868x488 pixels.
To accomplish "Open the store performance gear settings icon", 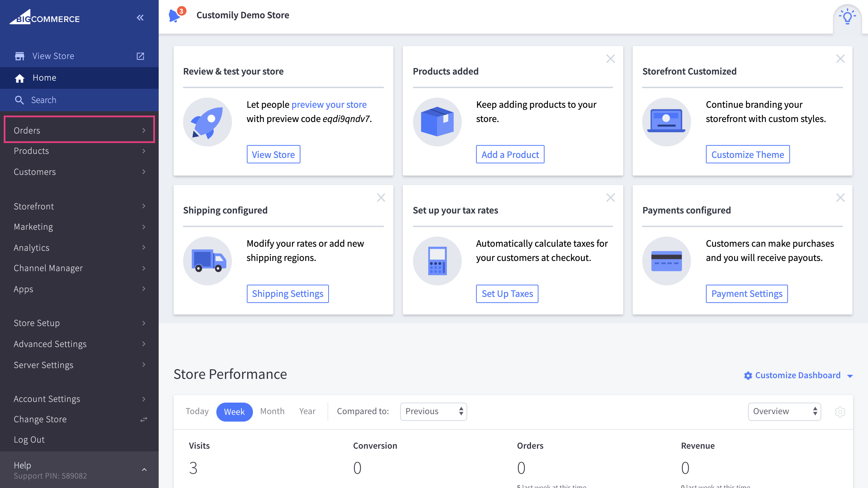I will click(840, 412).
